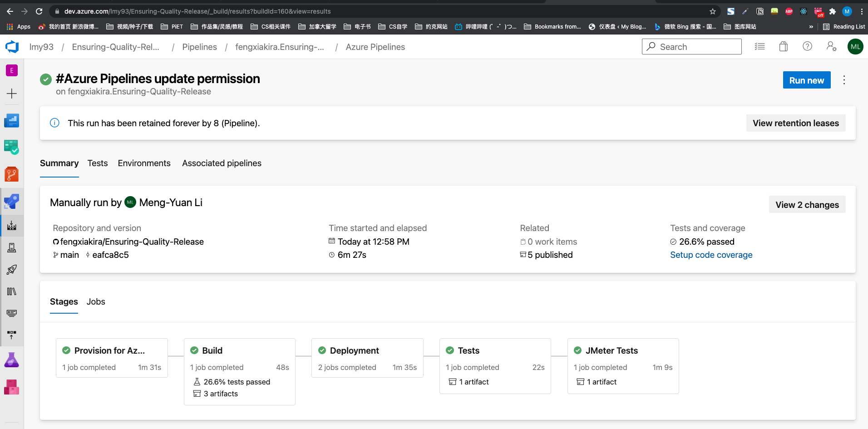
Task: Open the Apps bookmarks shortcut
Action: [19, 27]
